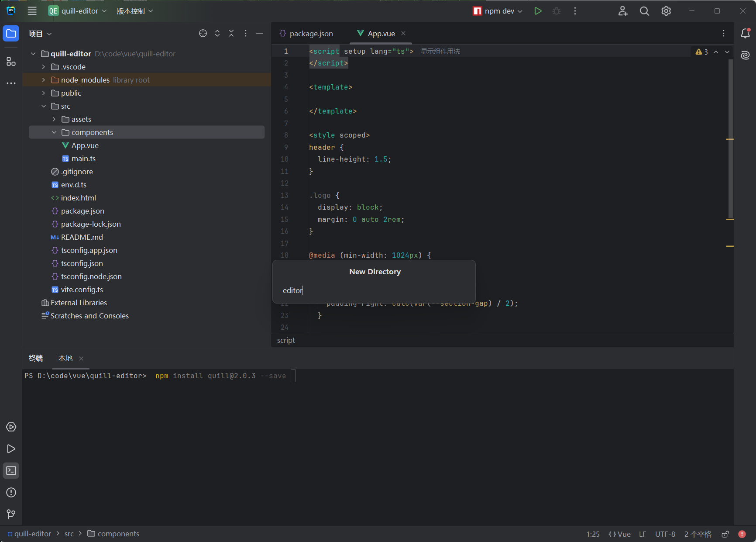
Task: Collapse the components folder
Action: 54,132
